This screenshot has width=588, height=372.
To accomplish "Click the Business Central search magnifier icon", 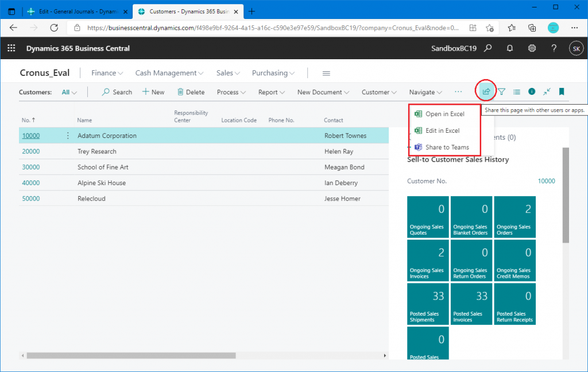I will 488,48.
